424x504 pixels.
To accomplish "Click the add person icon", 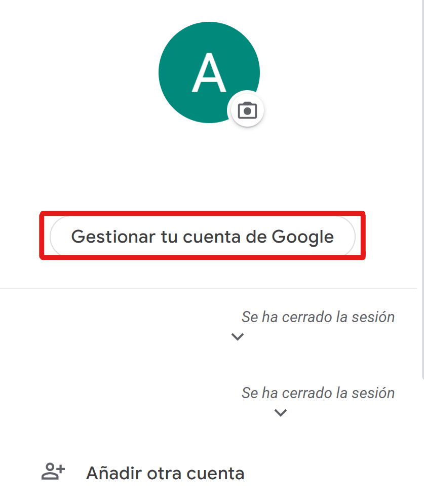I will 53,472.
